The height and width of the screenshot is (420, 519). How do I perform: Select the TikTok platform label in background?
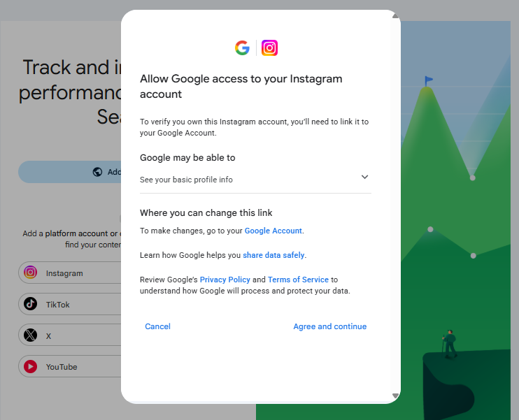(x=57, y=305)
